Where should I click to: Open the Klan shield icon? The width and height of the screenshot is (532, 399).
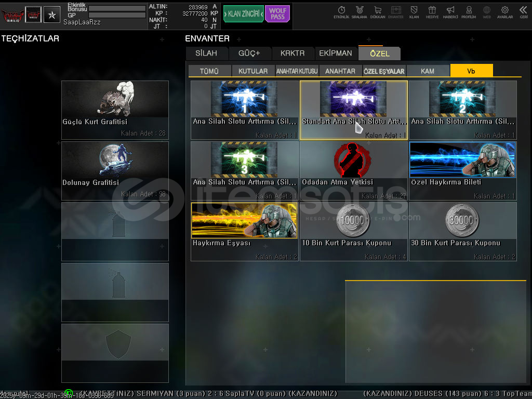coord(414,12)
